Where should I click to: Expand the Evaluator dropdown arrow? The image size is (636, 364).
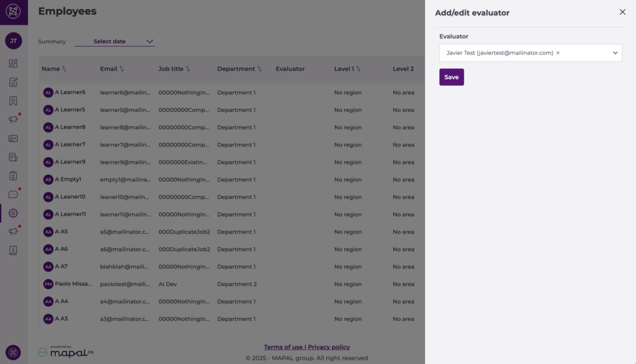click(616, 53)
